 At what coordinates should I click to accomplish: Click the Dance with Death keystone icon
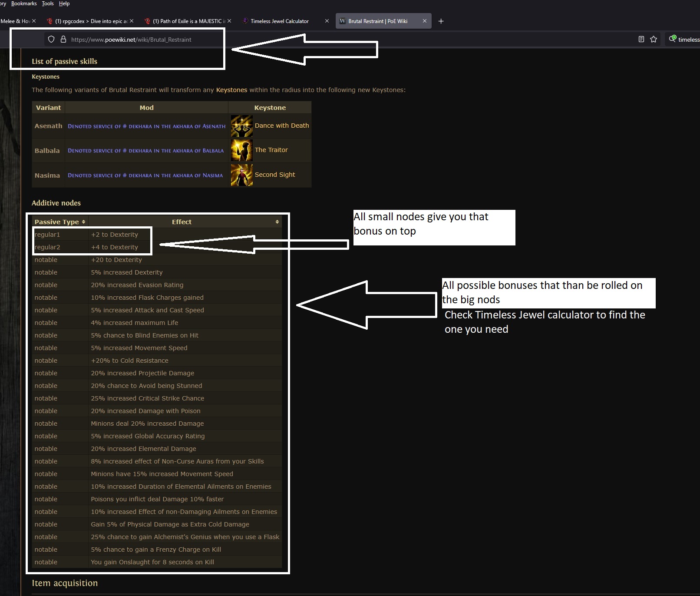point(242,126)
